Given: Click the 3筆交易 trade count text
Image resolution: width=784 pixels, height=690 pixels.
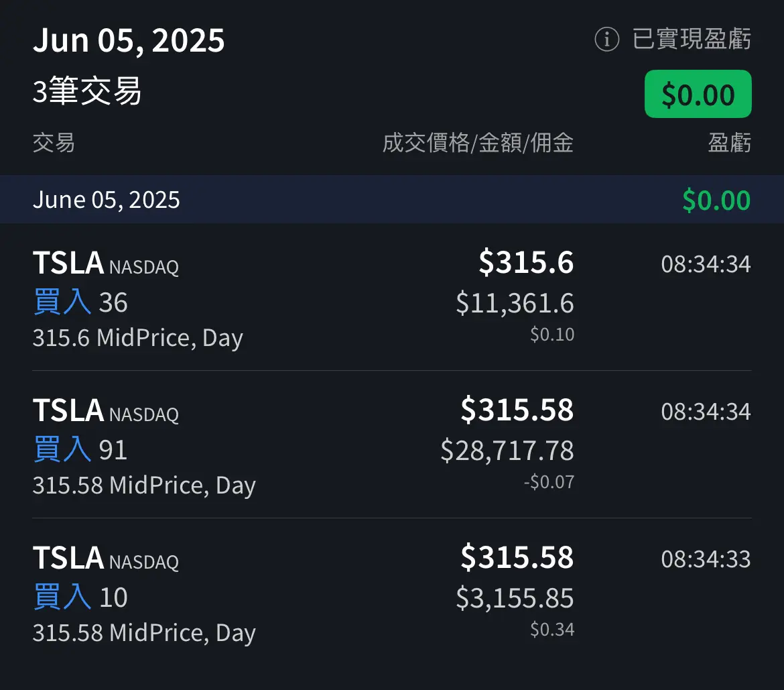Looking at the screenshot, I should tap(87, 91).
